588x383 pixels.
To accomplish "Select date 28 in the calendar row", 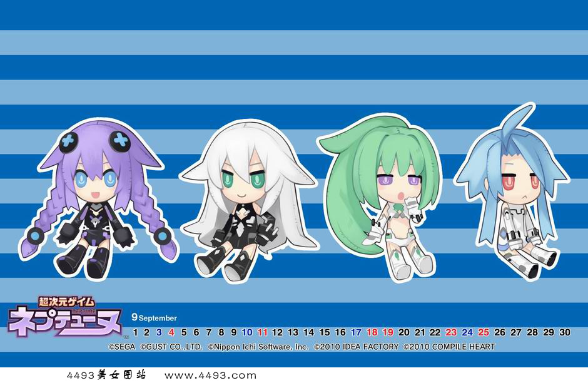I will point(532,332).
